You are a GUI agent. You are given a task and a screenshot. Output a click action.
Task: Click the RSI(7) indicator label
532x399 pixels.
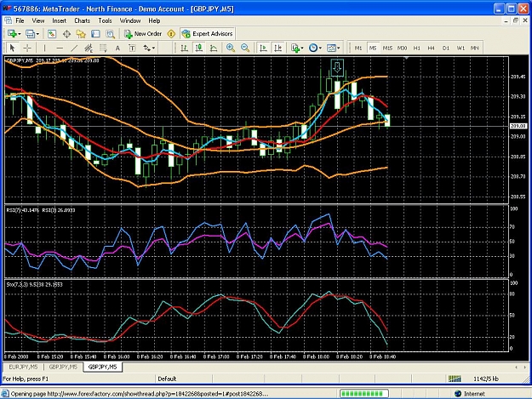click(x=23, y=210)
